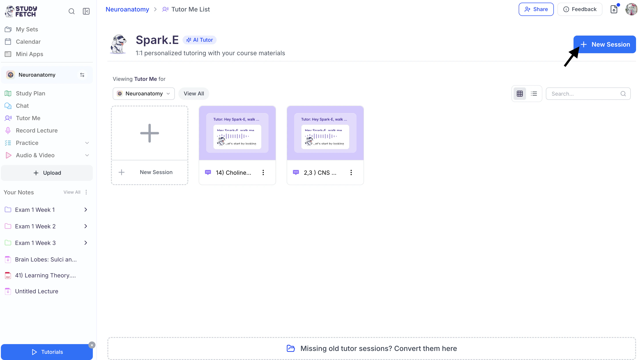Expand the Practice sidebar section
The width and height of the screenshot is (644, 360).
[x=87, y=143]
